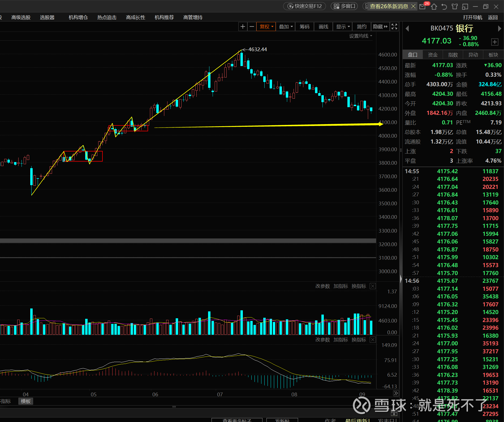Zoom in the chart with plus button
This screenshot has height=422, width=504.
[243, 27]
